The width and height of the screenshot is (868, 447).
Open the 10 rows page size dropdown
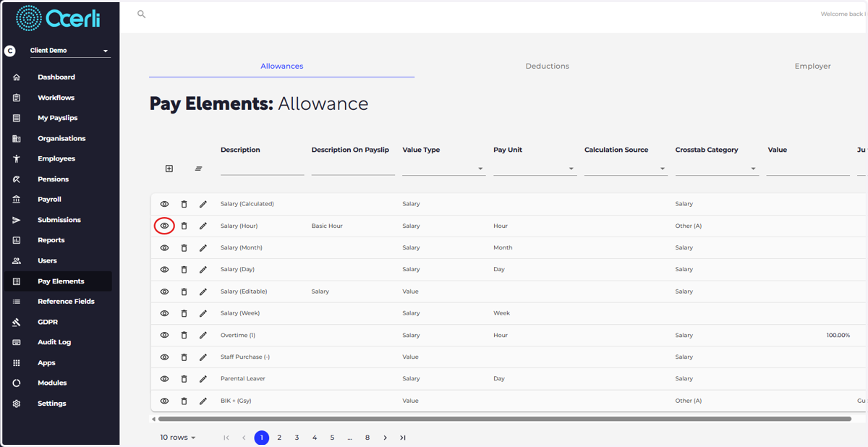tap(178, 438)
